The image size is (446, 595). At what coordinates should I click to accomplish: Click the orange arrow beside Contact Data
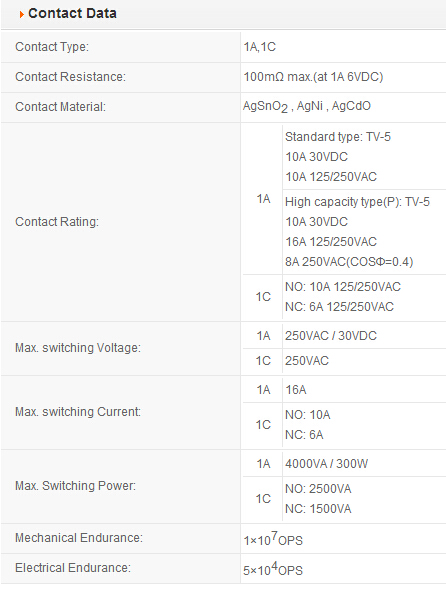pos(22,14)
